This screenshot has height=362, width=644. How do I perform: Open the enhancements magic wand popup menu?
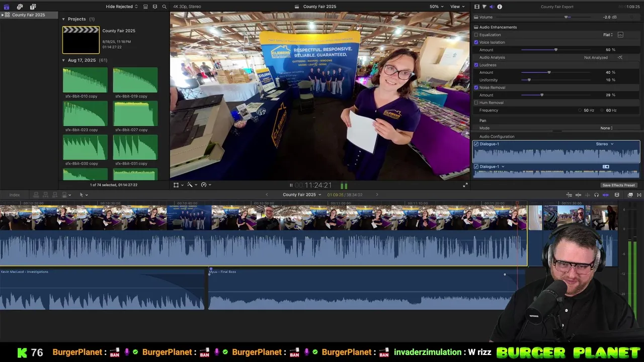(191, 185)
